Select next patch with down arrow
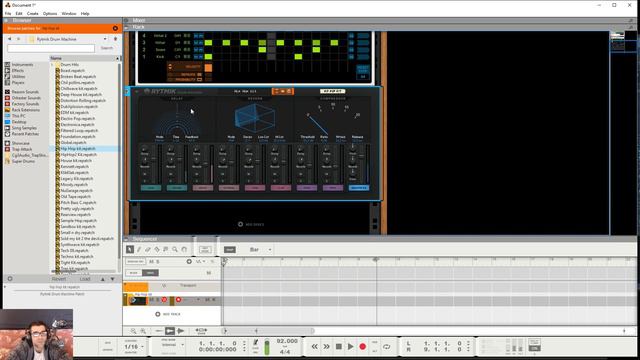This screenshot has height=360, width=640. tap(113, 279)
